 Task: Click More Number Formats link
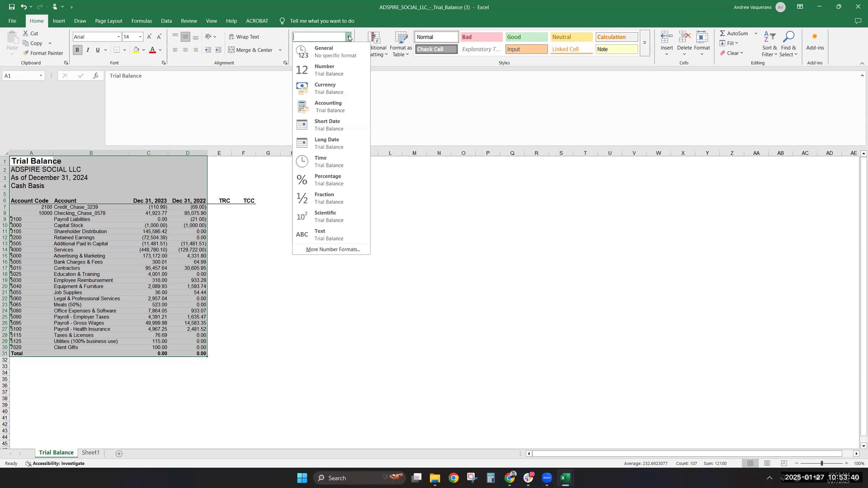[x=333, y=249]
